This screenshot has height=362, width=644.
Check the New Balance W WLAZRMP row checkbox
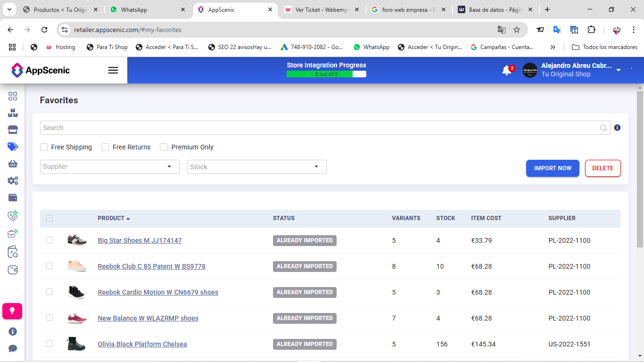pos(50,318)
